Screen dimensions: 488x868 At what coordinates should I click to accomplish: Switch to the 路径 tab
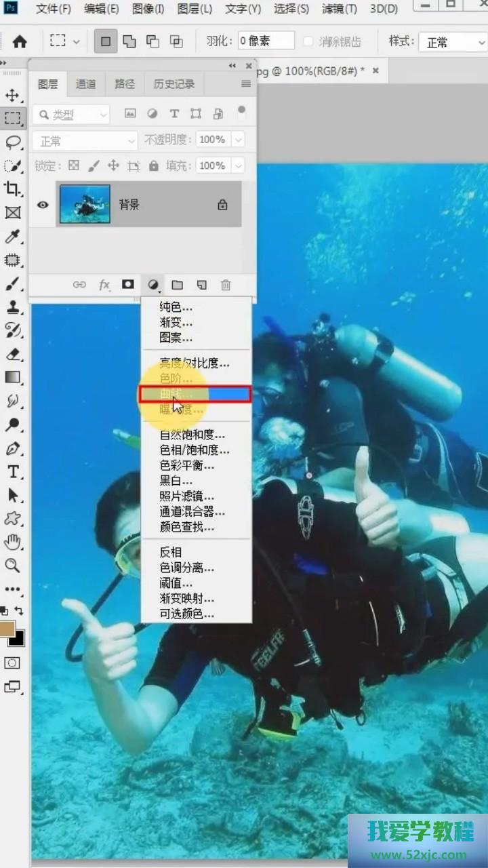(x=125, y=84)
